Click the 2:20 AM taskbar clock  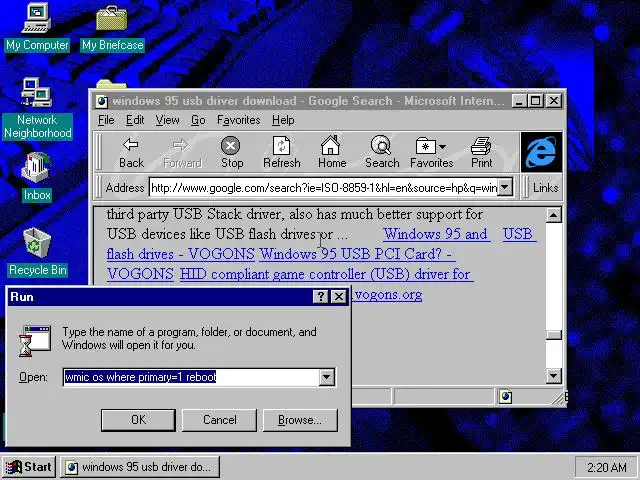[x=606, y=467]
